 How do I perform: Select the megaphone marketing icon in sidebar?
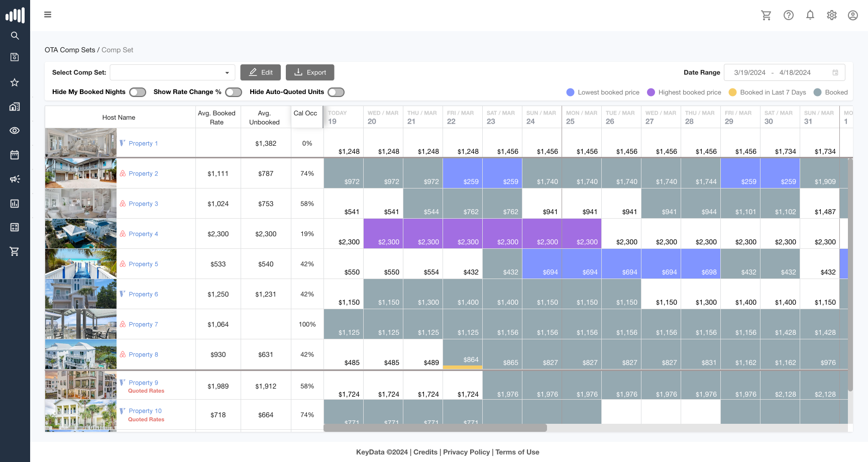click(x=15, y=179)
